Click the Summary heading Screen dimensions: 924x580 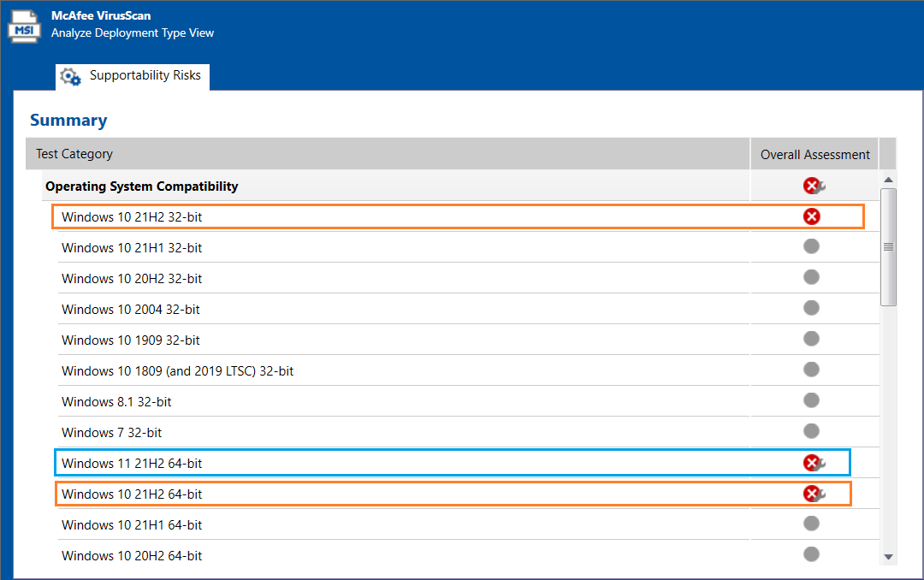tap(68, 120)
